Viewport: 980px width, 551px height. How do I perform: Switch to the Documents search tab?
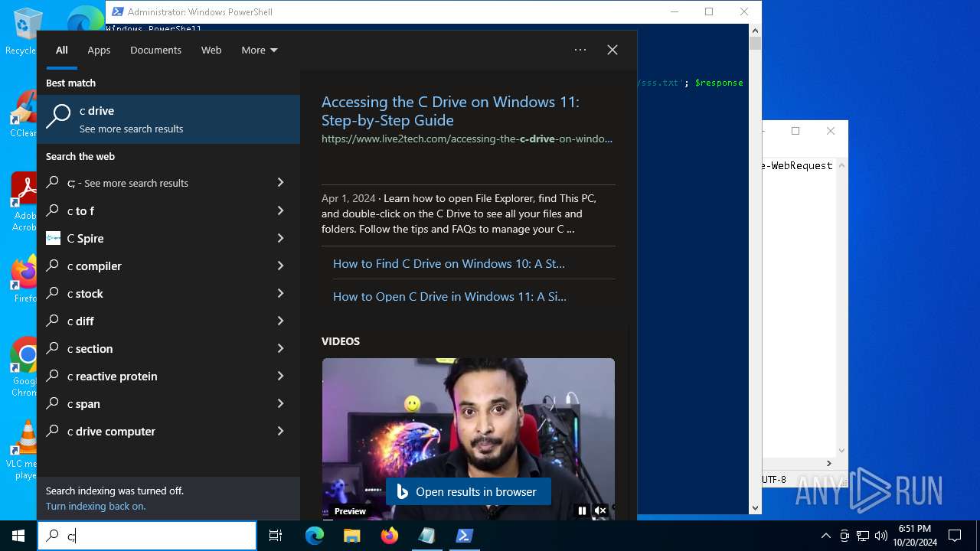155,50
